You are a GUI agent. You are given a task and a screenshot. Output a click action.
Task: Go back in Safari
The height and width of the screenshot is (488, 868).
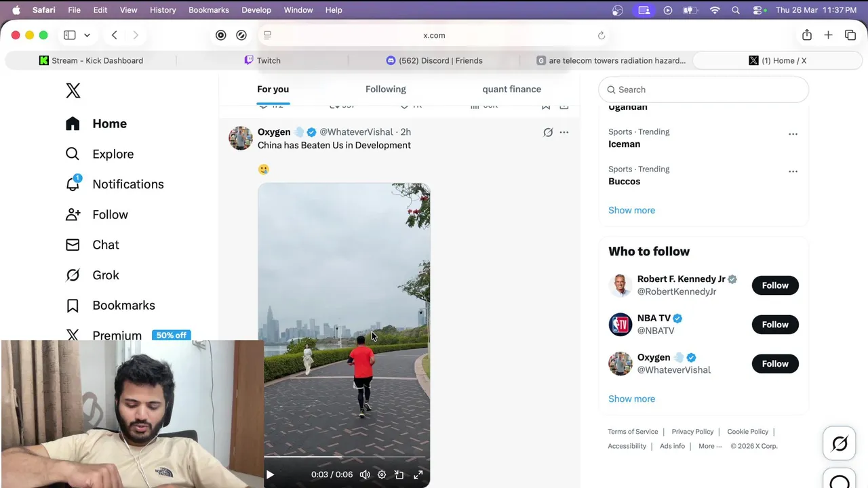pyautogui.click(x=114, y=35)
